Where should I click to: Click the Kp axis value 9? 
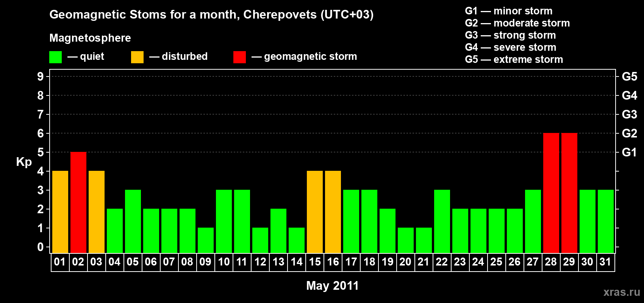click(x=41, y=77)
